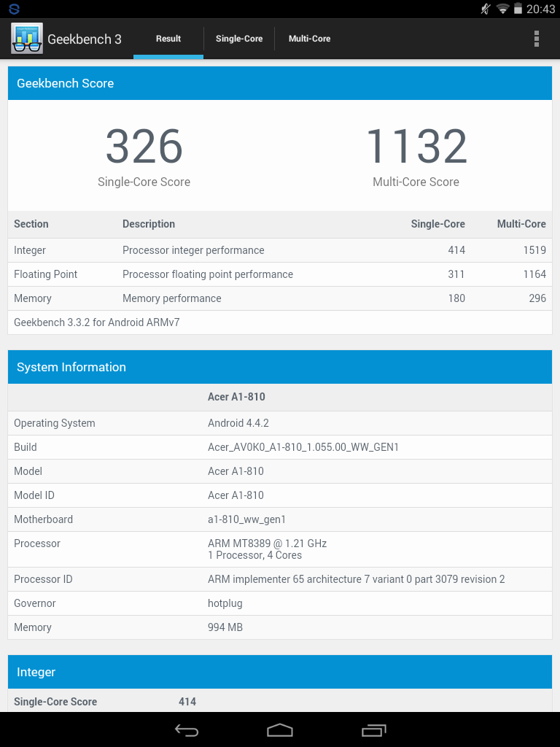Tap the Geekbench 3 title text

(x=85, y=39)
